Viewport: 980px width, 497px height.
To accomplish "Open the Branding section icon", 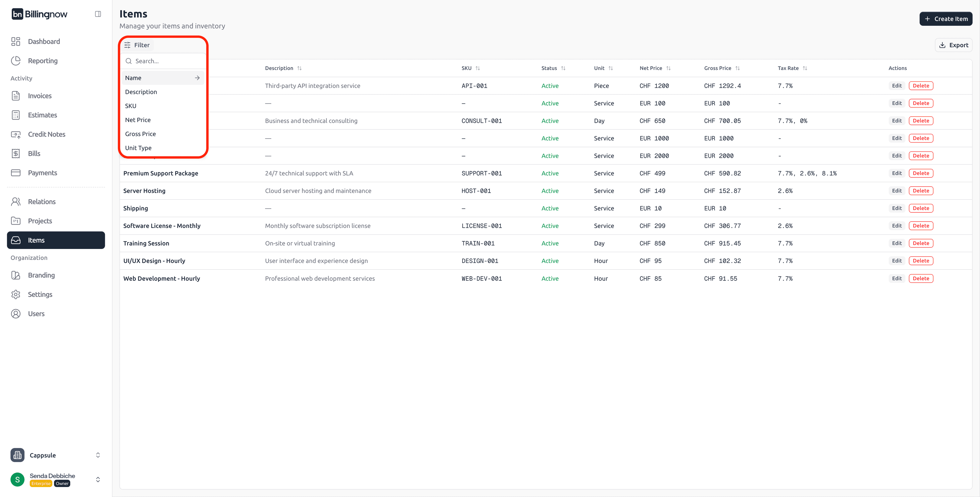I will pyautogui.click(x=16, y=275).
